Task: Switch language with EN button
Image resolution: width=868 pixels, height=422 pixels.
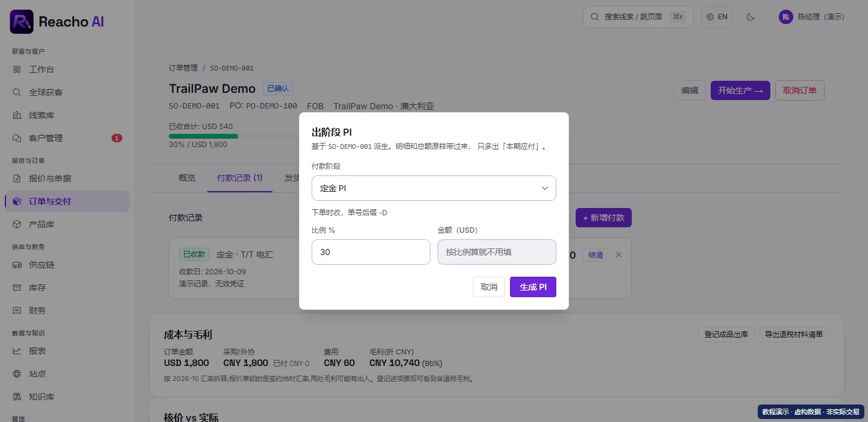Action: click(717, 17)
